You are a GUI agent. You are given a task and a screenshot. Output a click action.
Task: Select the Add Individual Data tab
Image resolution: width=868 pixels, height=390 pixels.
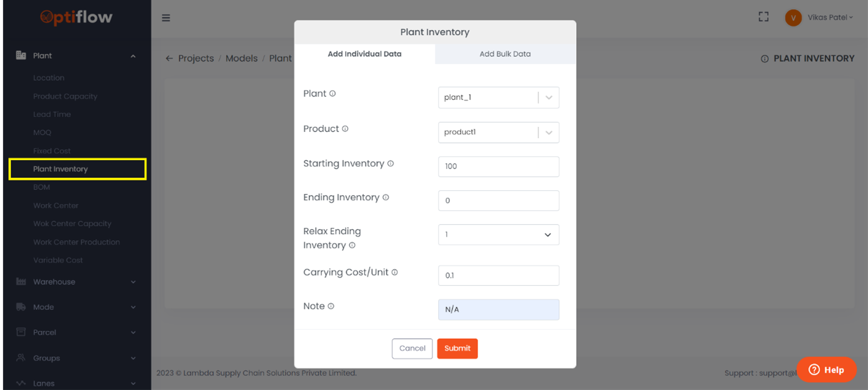pos(365,54)
